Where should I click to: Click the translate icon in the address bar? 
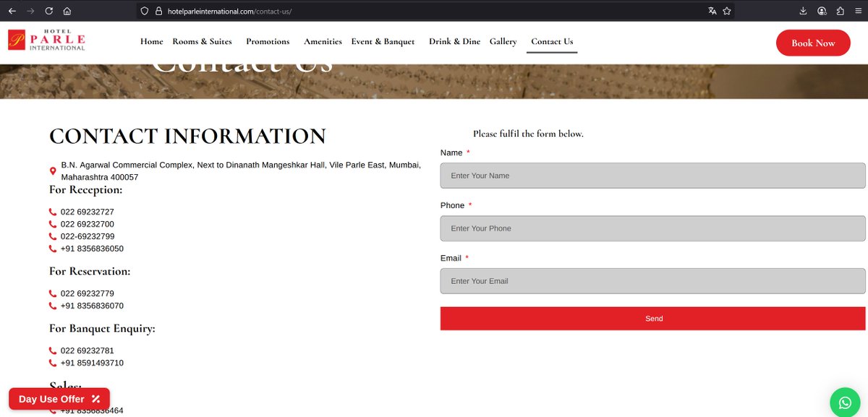click(x=712, y=11)
